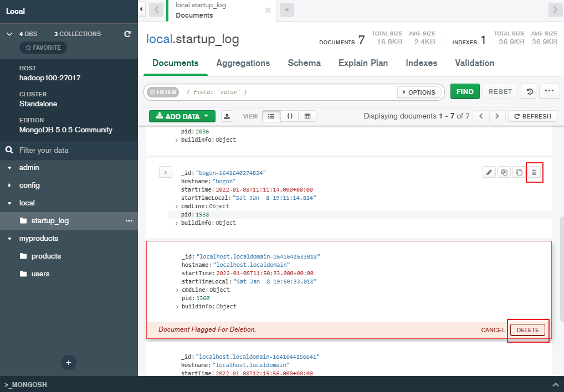Click the DELETE button on the flagged document
The image size is (564, 392).
(x=527, y=329)
